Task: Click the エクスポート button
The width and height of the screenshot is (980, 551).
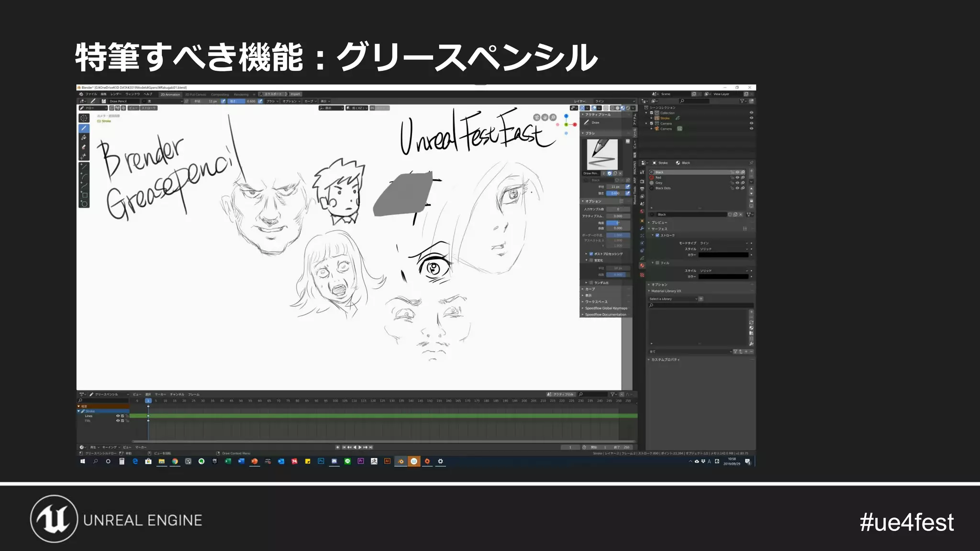Action: [x=271, y=94]
